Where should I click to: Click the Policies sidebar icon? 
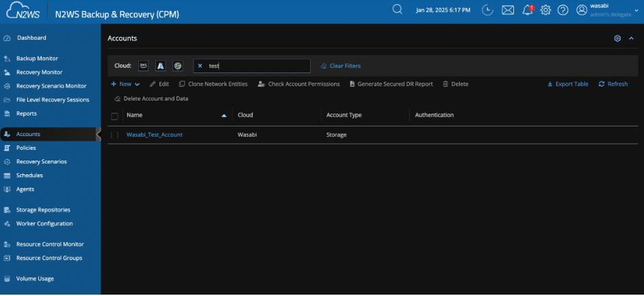point(7,148)
